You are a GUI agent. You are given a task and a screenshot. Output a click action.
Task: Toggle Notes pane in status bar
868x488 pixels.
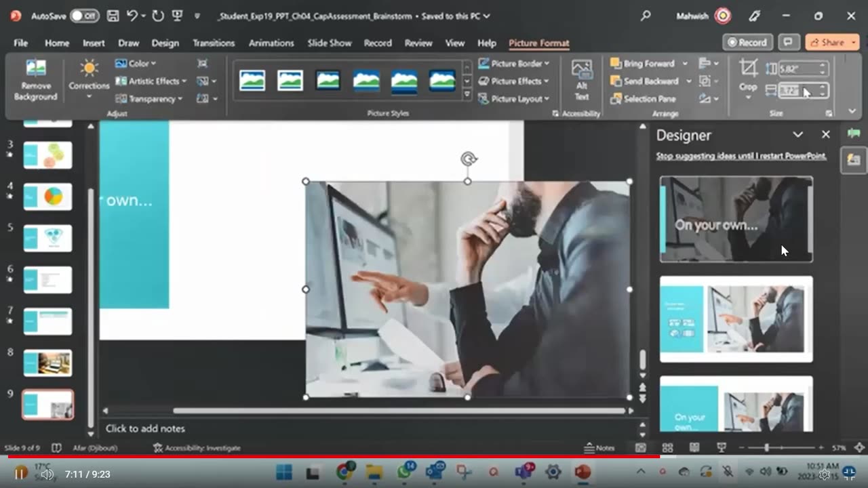point(599,448)
